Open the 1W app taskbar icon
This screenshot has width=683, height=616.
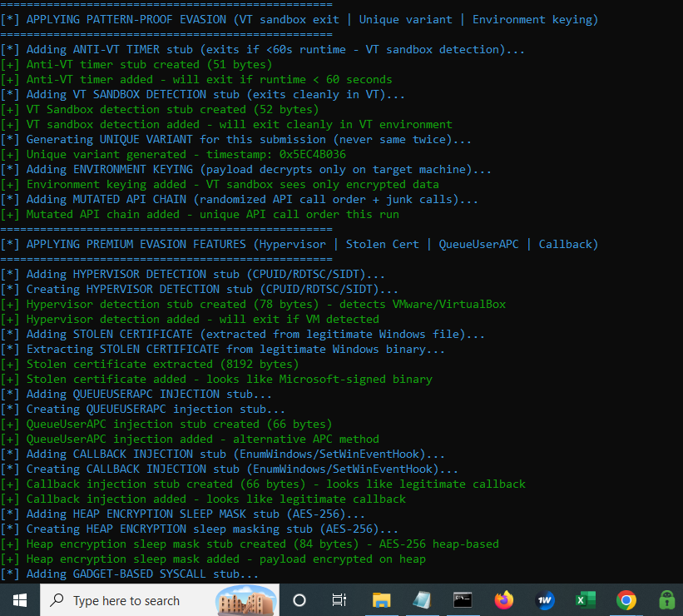pos(544,600)
